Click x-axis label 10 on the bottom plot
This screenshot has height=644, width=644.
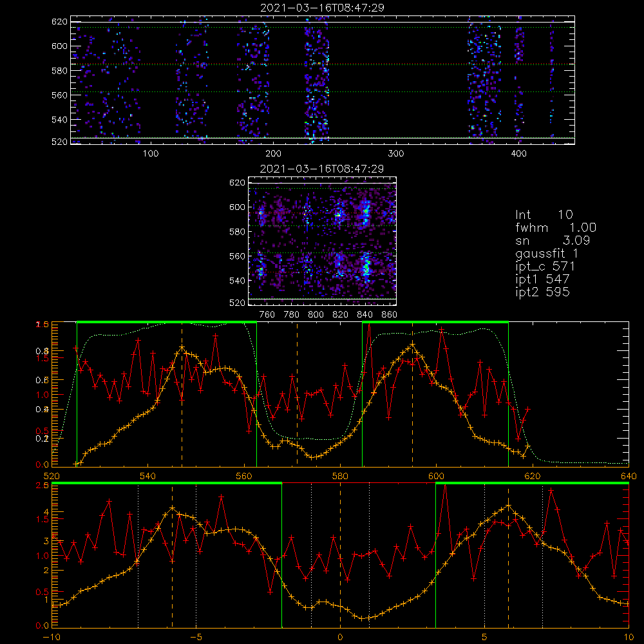click(629, 638)
